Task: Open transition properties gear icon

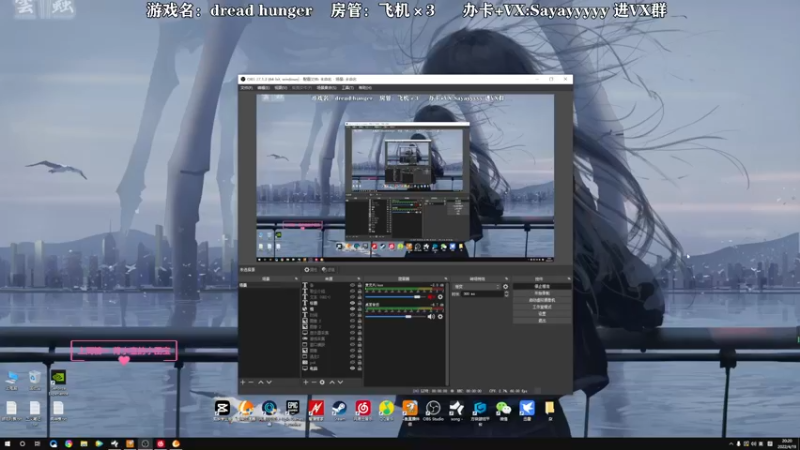Action: (506, 287)
